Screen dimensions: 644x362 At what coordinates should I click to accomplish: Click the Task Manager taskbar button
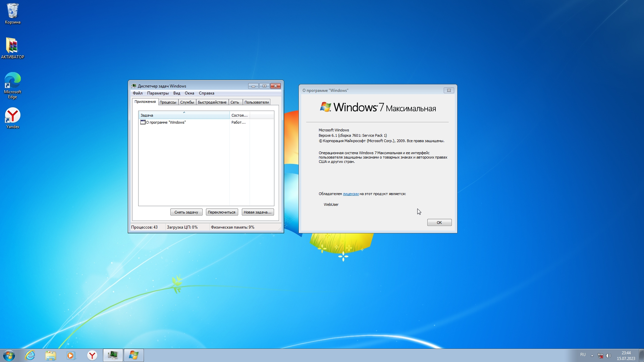point(113,355)
